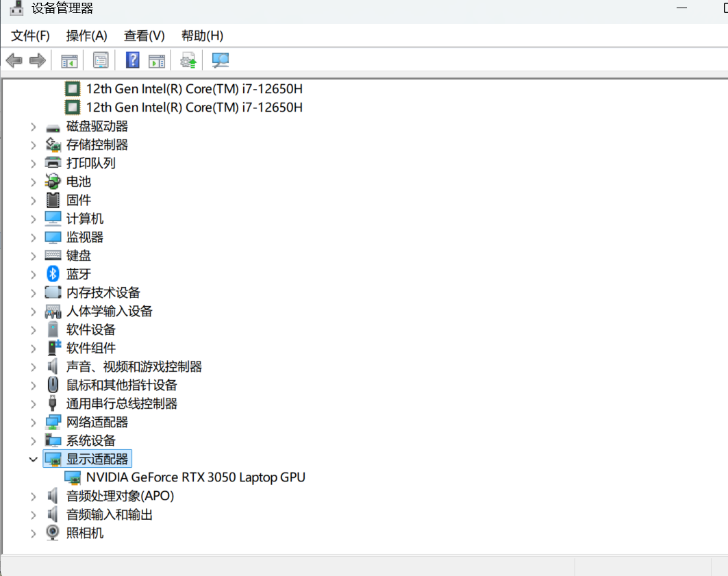Click the monitor icon beside 监视器
The height and width of the screenshot is (576, 728).
[x=53, y=237]
